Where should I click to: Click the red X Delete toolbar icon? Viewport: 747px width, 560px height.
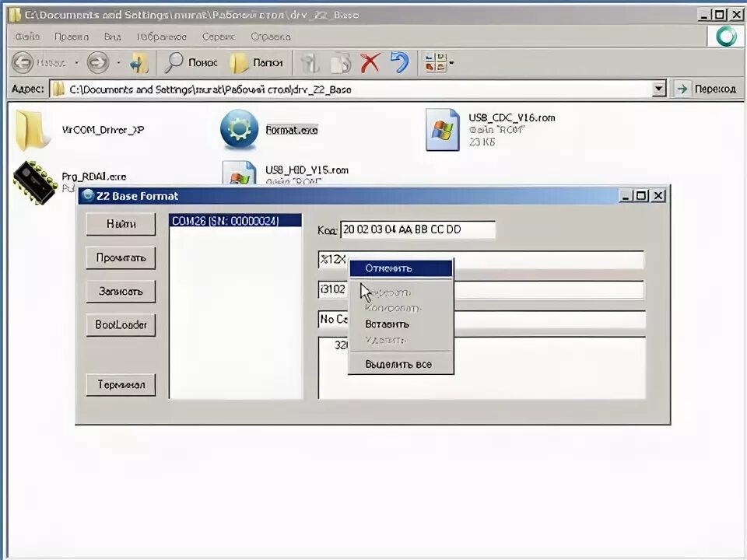pyautogui.click(x=370, y=63)
